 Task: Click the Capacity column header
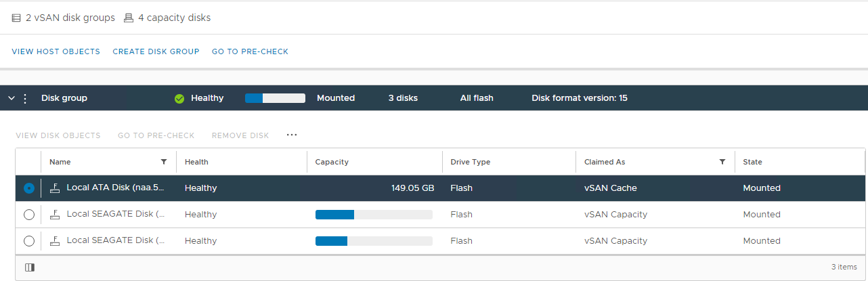tap(332, 162)
